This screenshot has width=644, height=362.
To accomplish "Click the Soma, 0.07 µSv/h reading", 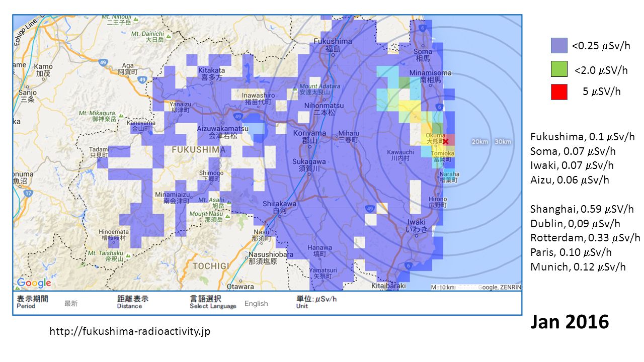I will 573,151.
